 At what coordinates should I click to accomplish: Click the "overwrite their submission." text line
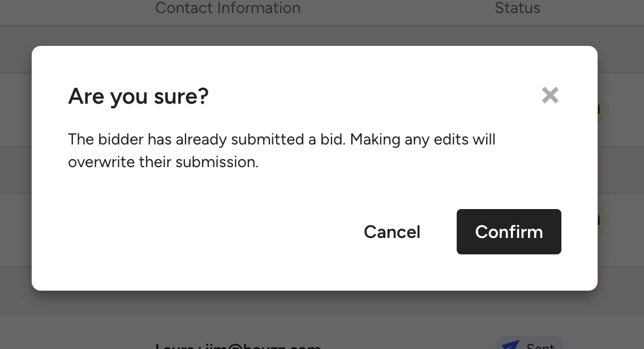coord(163,162)
